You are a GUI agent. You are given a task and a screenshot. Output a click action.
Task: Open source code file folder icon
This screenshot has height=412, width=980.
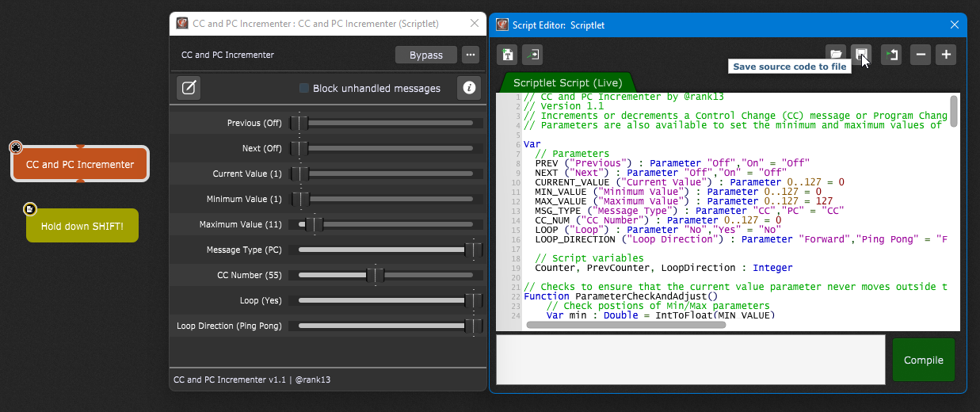836,55
